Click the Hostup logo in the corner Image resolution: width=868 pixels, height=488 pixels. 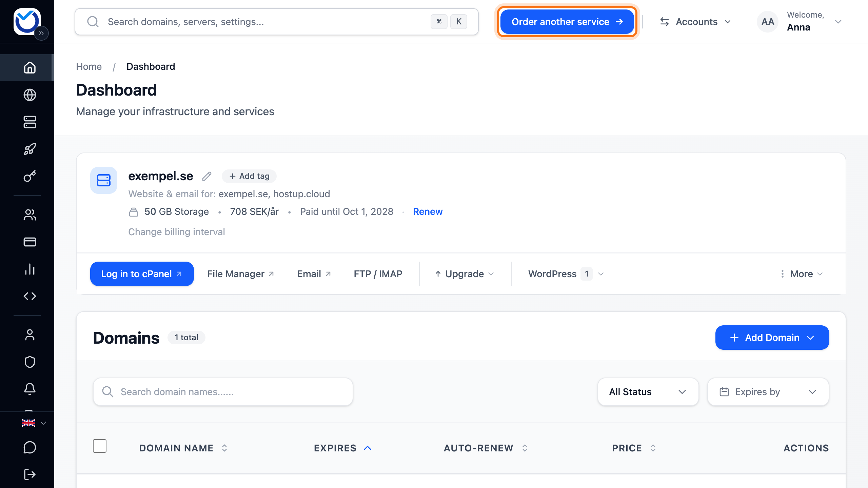point(27,21)
